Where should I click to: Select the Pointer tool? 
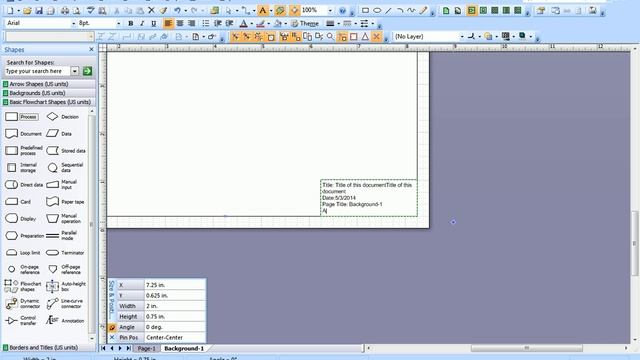point(229,11)
